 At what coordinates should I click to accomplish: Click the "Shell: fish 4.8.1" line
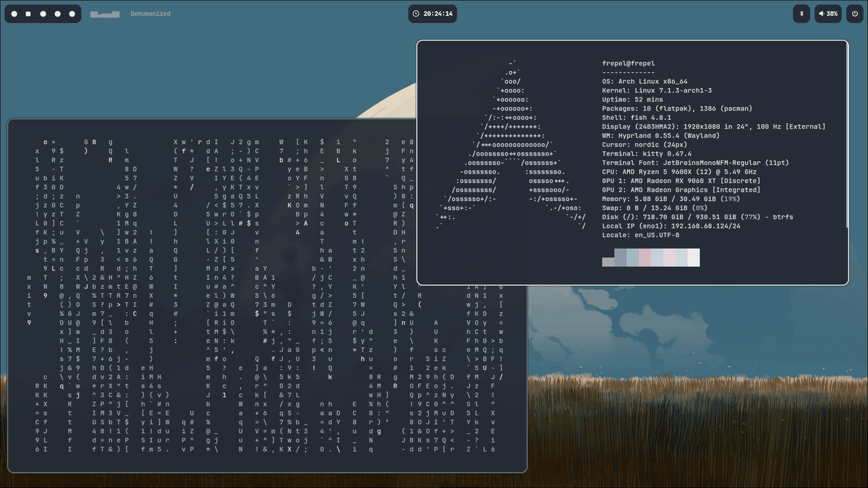637,118
